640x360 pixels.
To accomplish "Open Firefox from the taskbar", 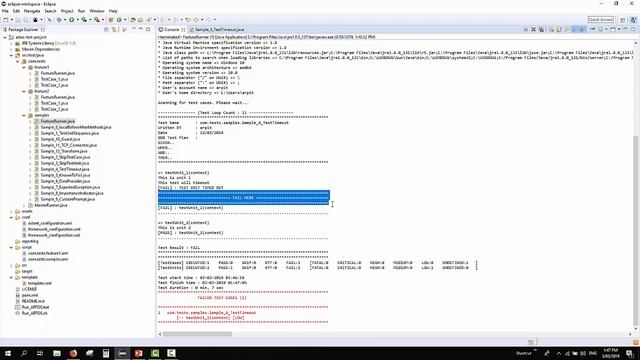I will (73, 353).
